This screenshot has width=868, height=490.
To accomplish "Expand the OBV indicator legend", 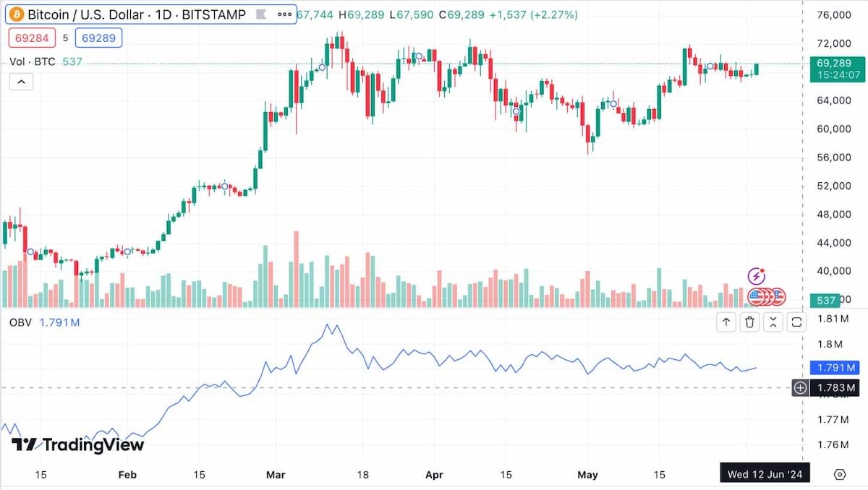I will [x=20, y=322].
